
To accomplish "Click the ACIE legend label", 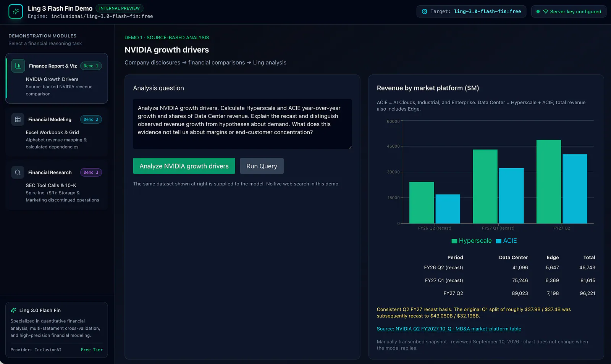I will pos(510,241).
